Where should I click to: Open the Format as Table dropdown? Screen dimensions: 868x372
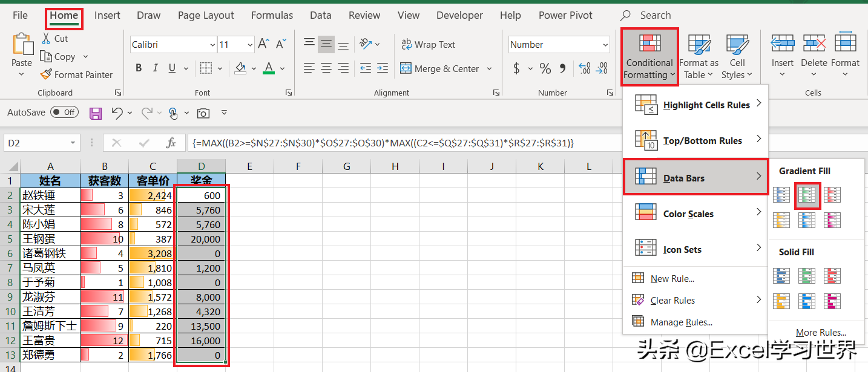[699, 57]
